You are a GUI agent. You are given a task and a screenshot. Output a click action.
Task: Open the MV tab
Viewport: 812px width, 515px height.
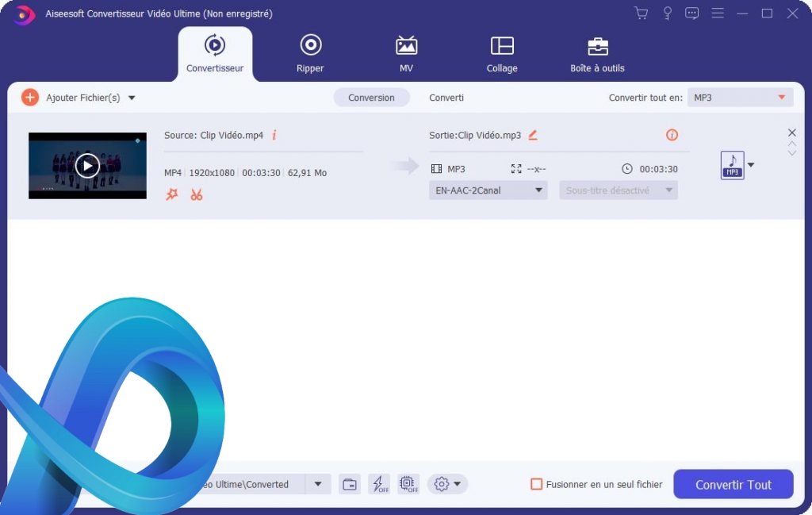(407, 54)
